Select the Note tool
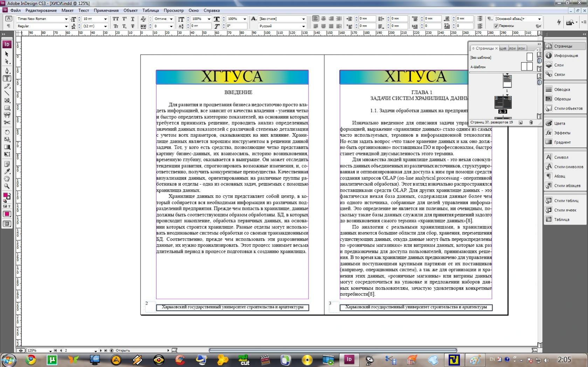The image size is (588, 367). pos(7,164)
